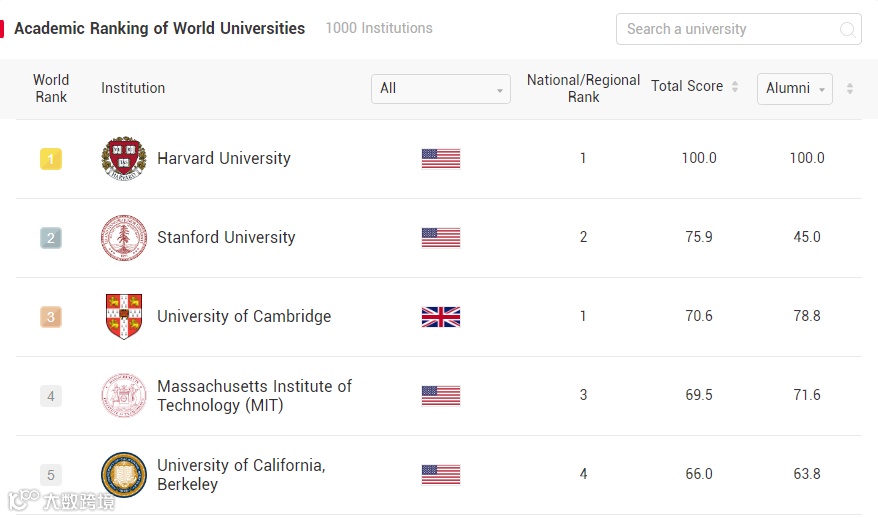The width and height of the screenshot is (878, 518).
Task: Sort by Total Score column
Action: click(735, 87)
